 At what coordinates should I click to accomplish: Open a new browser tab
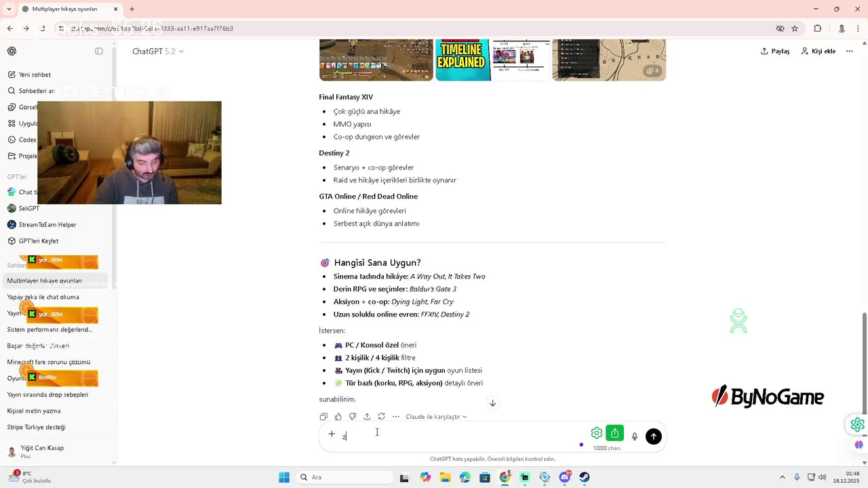click(x=132, y=9)
